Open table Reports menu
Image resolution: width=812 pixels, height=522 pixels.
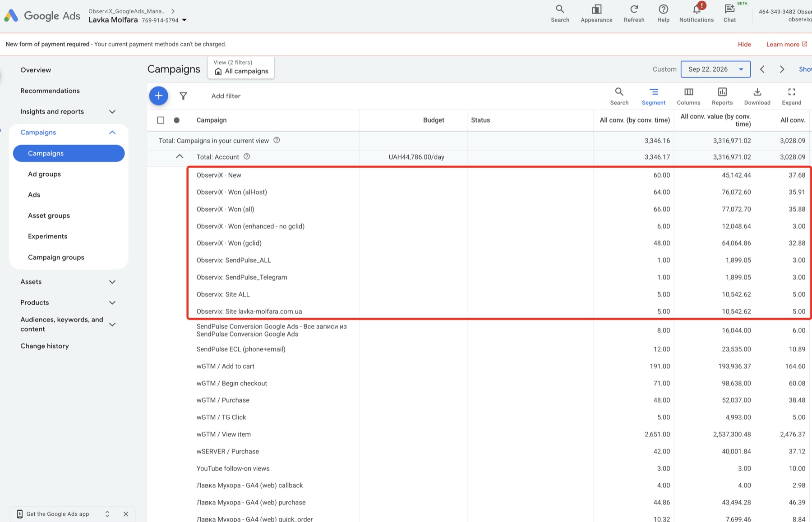(x=722, y=96)
